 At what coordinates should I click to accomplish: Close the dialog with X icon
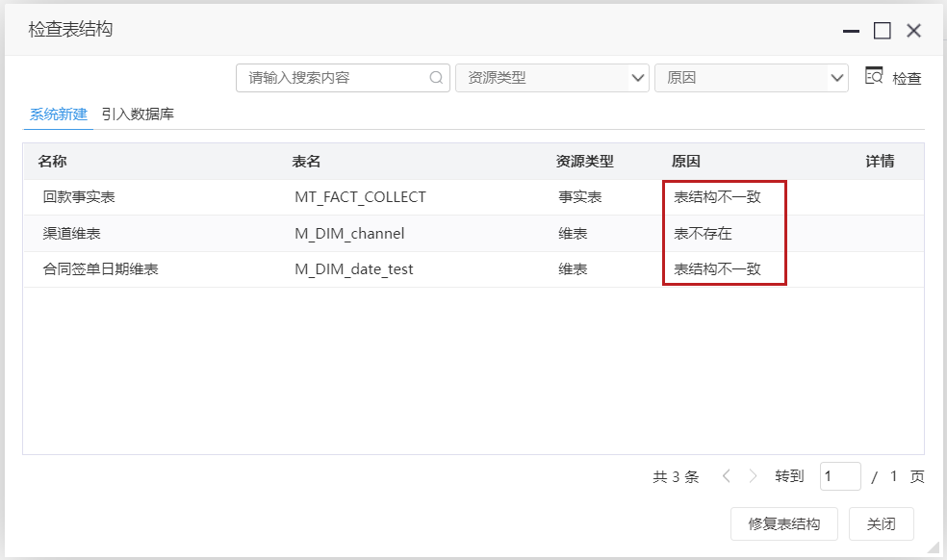[x=913, y=30]
